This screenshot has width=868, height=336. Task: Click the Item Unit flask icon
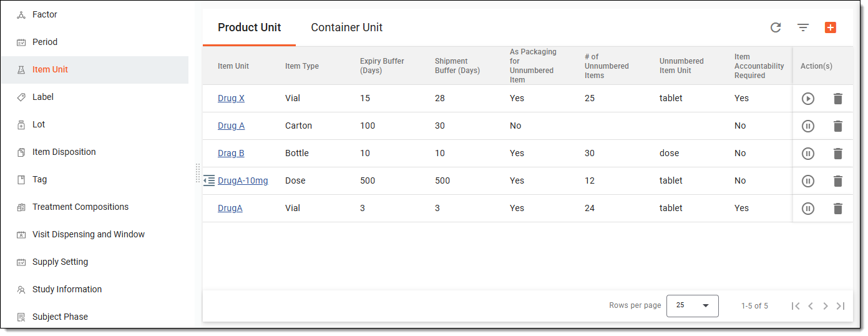click(21, 69)
